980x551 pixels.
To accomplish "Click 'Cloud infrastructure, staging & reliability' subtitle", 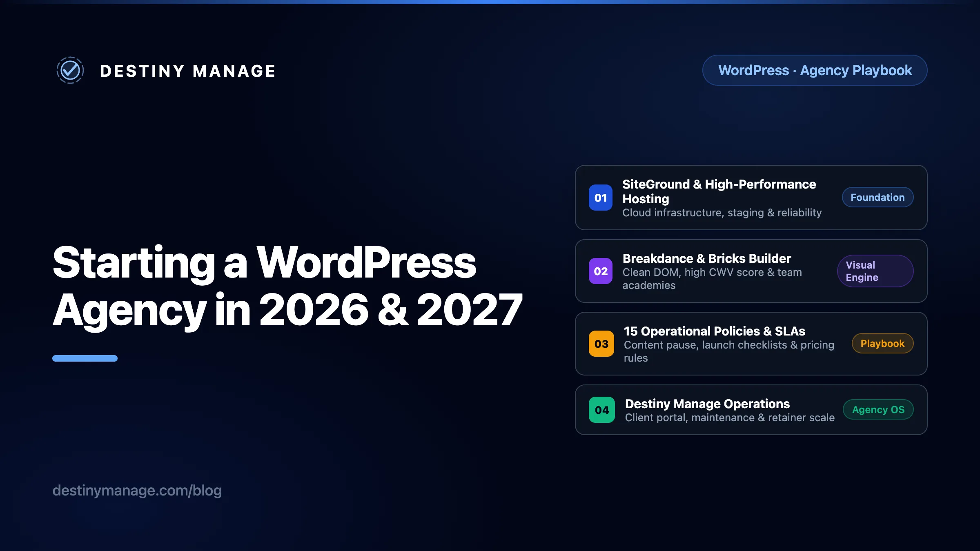I will [722, 213].
